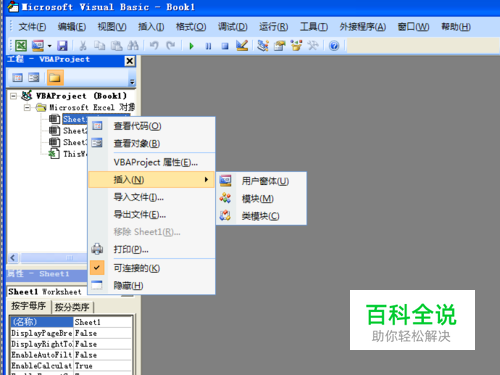Click the Redo toolbar icon
The height and width of the screenshot is (375, 500).
click(170, 46)
